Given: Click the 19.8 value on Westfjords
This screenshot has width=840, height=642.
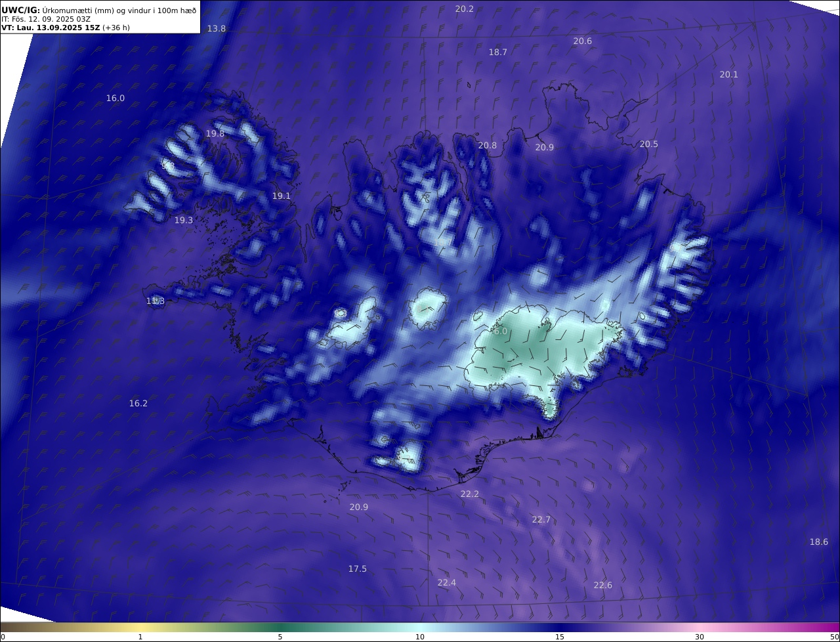Looking at the screenshot, I should pos(215,134).
